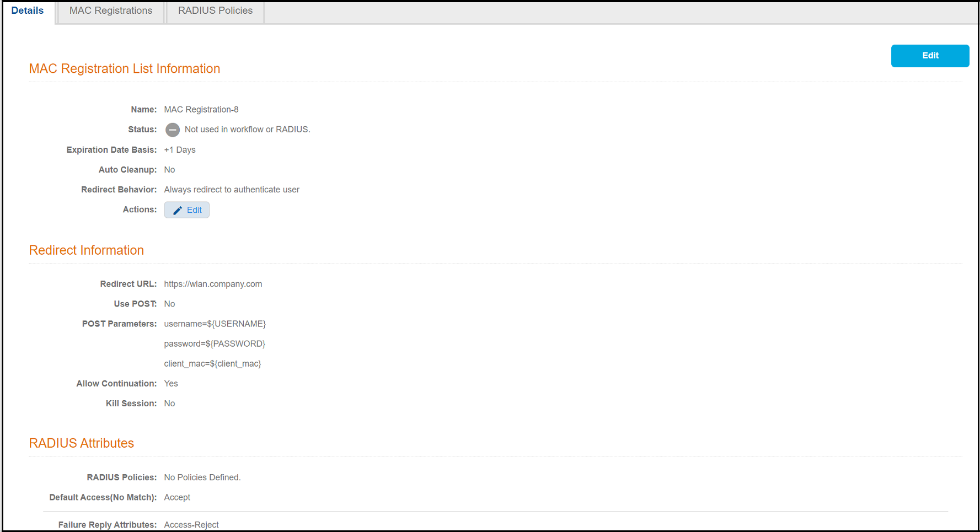Click the 'Redirect Information' heading
The width and height of the screenshot is (980, 532).
[x=87, y=250]
